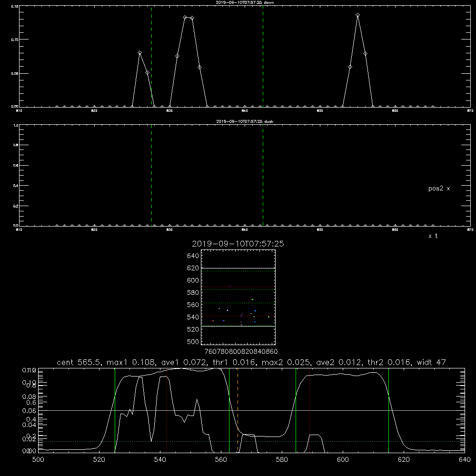The image size is (476, 476).
Task: Click 'ave1 0.072' in the statistics header
Action: [x=184, y=362]
